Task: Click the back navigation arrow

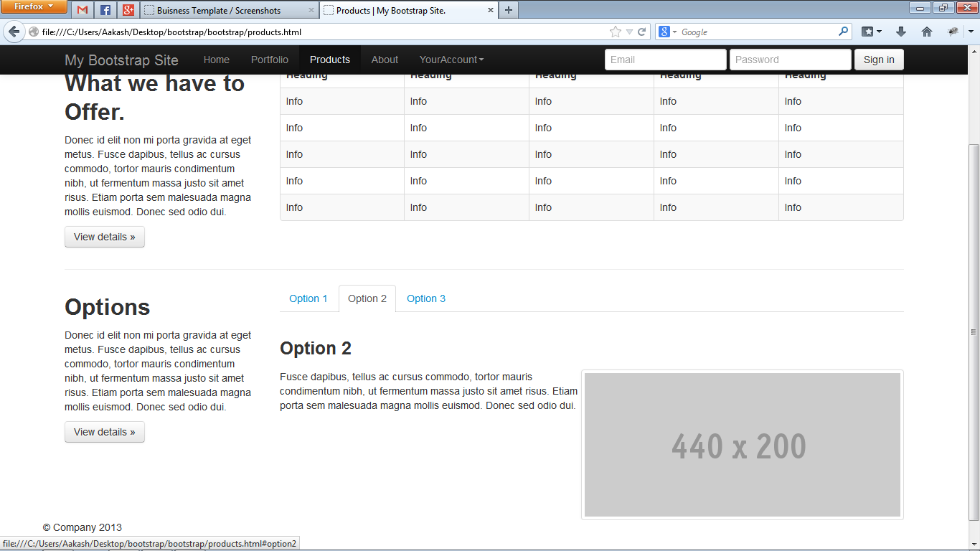Action: coord(13,32)
